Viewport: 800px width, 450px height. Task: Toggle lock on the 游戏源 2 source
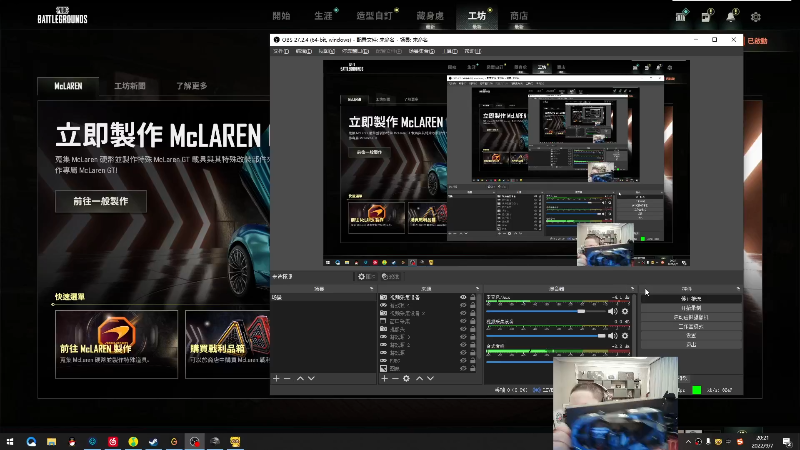click(x=472, y=345)
